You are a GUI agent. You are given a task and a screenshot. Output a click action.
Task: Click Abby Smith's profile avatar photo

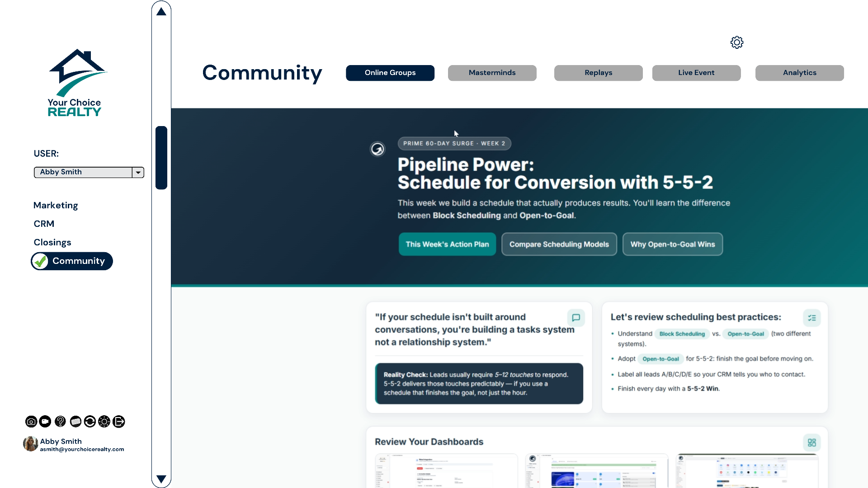(x=31, y=444)
